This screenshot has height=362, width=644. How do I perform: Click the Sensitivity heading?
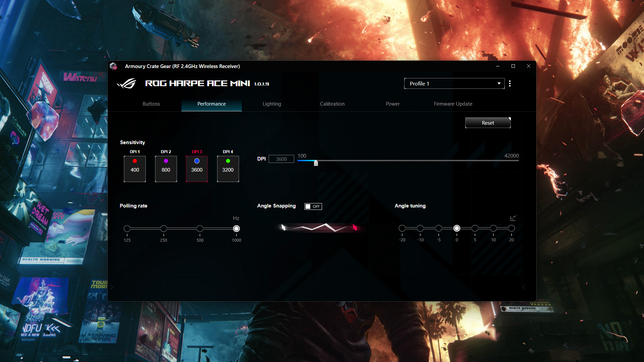click(132, 142)
